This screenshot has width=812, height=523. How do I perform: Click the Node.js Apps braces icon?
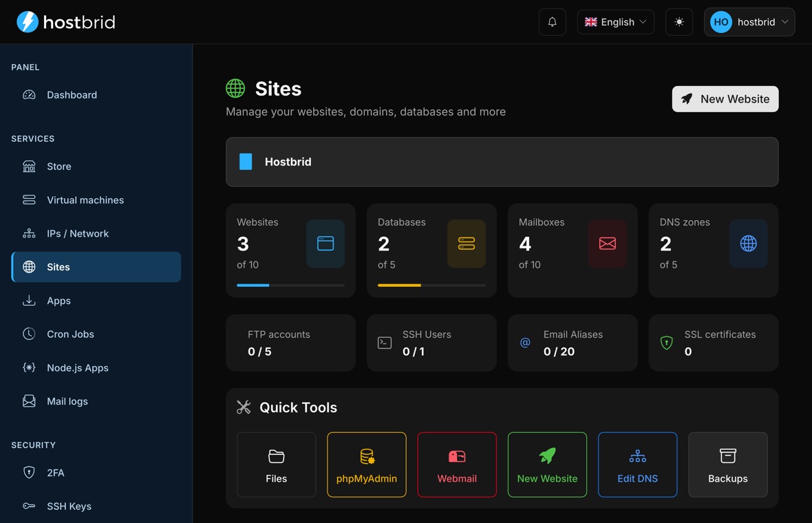(29, 367)
